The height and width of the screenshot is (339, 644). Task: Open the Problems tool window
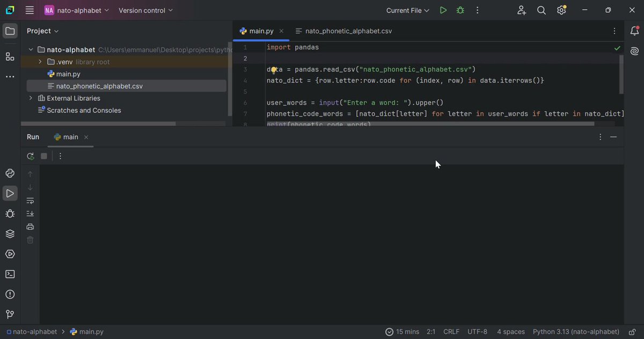10,294
